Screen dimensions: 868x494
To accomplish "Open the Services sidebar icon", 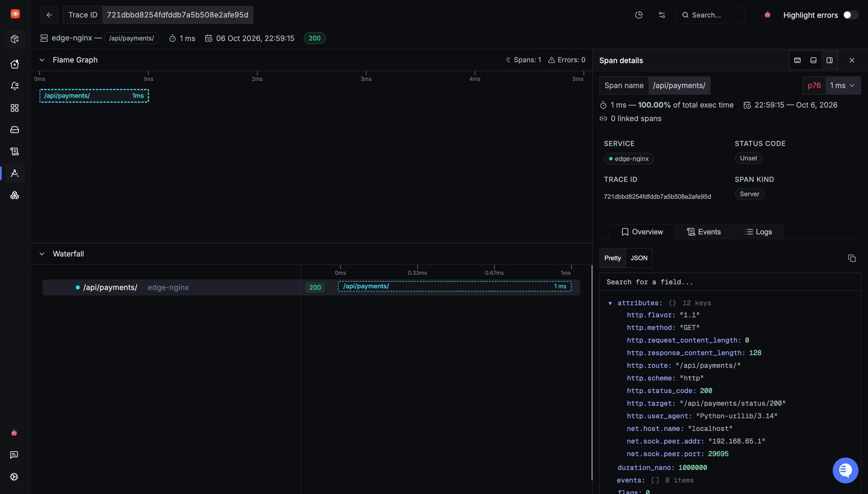I will 15,195.
